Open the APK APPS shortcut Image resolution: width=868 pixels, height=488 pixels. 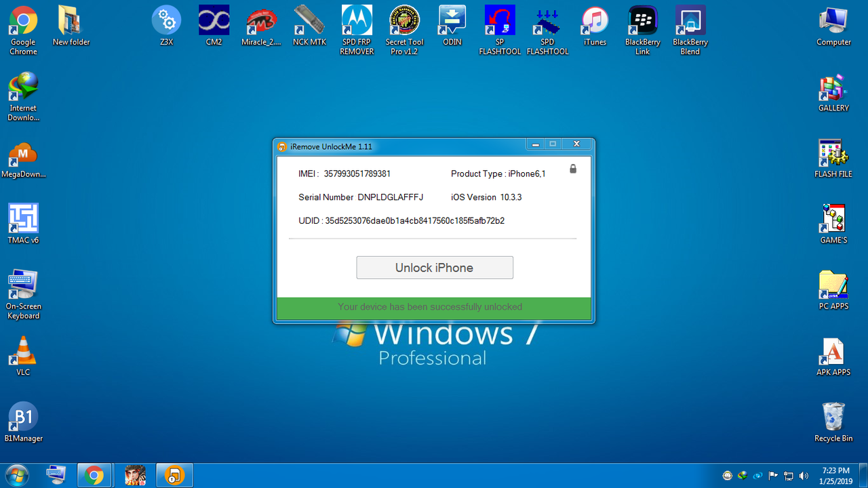click(x=833, y=356)
